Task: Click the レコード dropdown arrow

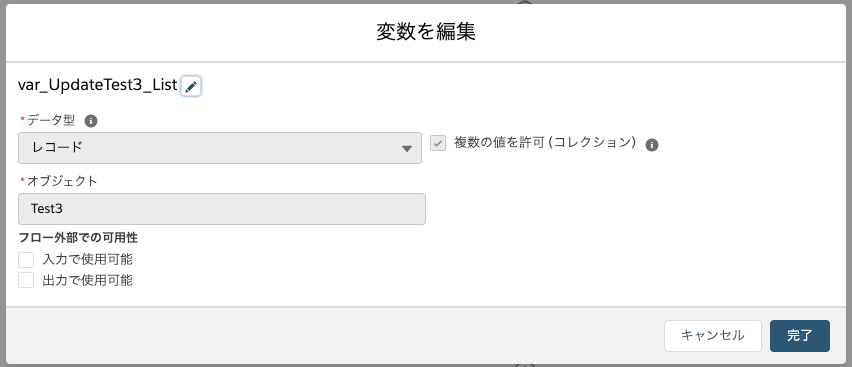Action: [407, 148]
